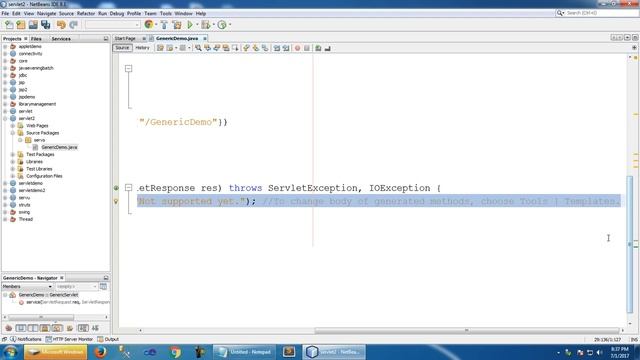Viewport: 640px width, 360px height.
Task: Click the Build Project hammer icon
Action: pos(164,25)
